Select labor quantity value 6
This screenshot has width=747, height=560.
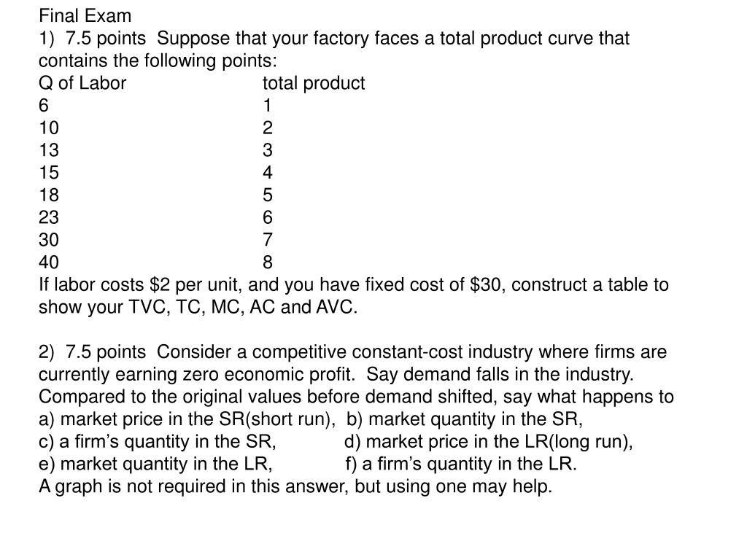point(43,105)
